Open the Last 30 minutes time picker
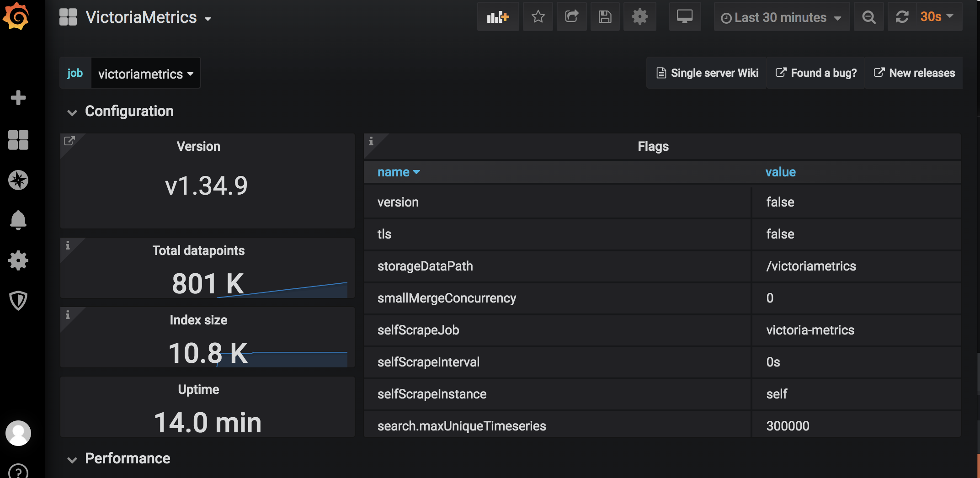Screen dimensions: 980x478 782,17
